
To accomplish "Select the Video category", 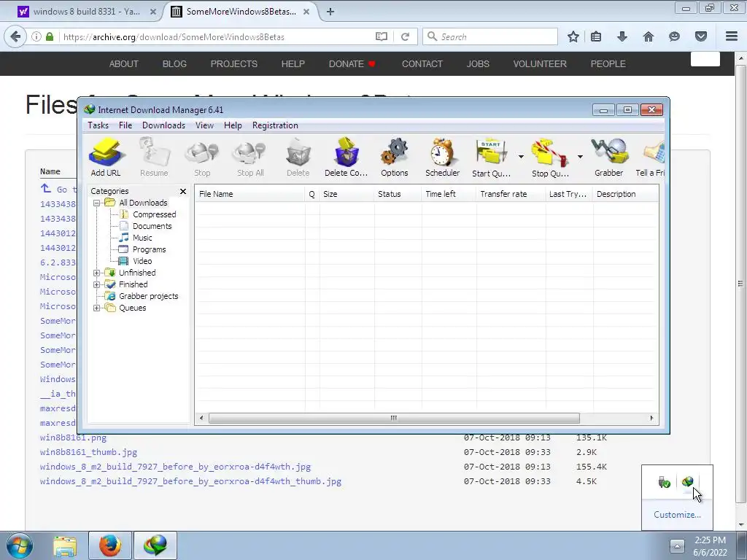I will click(142, 261).
